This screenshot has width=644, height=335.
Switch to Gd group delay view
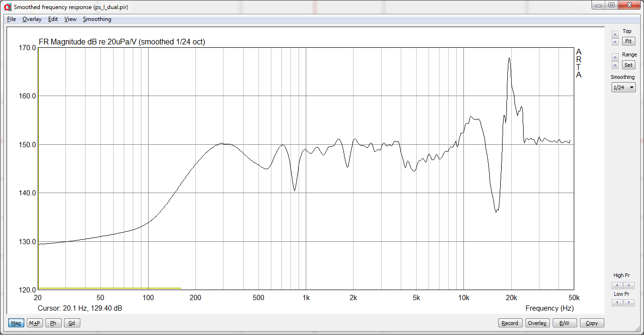pos(72,323)
